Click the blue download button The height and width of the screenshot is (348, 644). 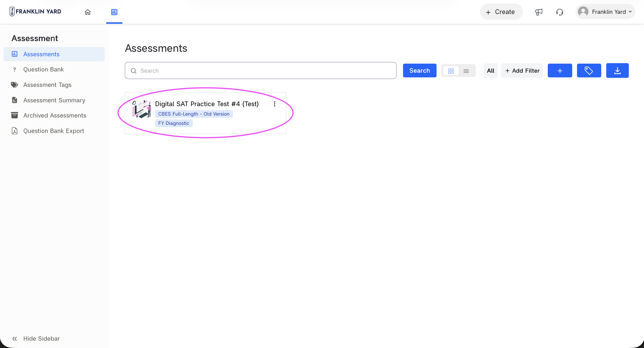617,71
